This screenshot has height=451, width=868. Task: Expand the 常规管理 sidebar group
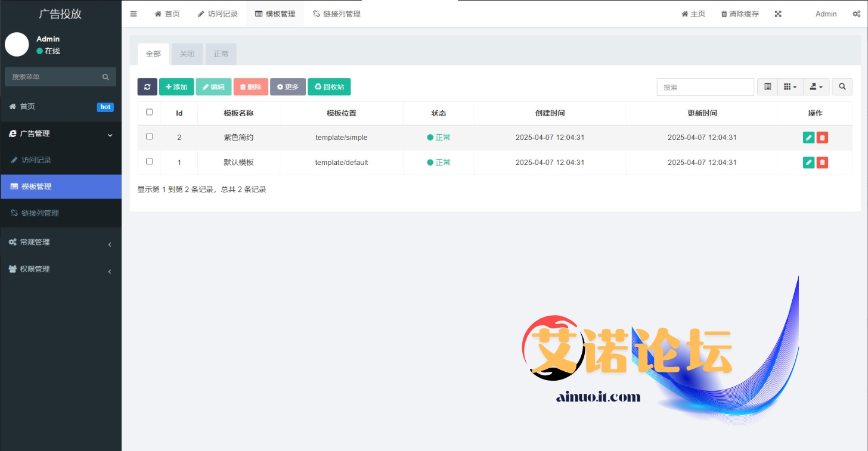click(x=61, y=242)
